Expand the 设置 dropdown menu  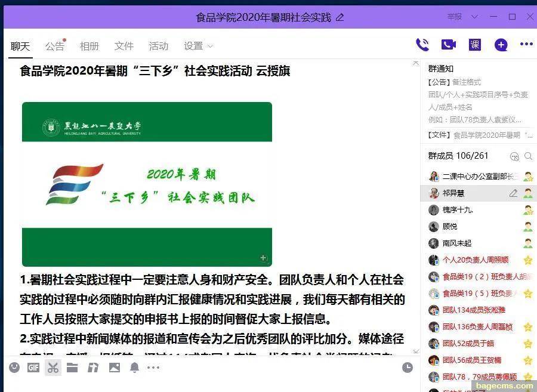pos(198,46)
